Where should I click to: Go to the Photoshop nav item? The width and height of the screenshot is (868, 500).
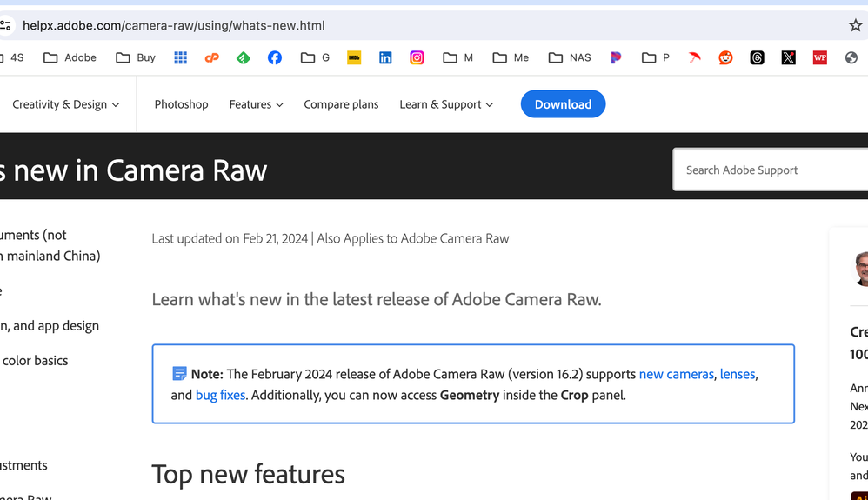pyautogui.click(x=181, y=104)
